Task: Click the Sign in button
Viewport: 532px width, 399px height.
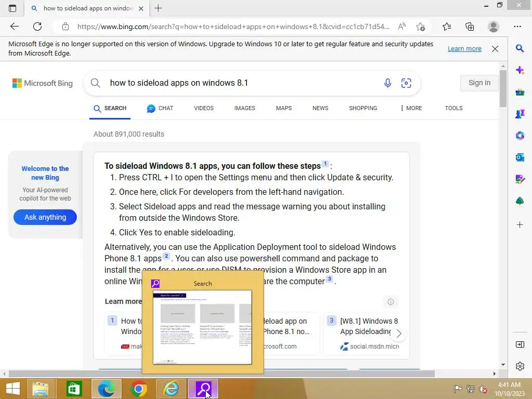Action: pyautogui.click(x=479, y=83)
